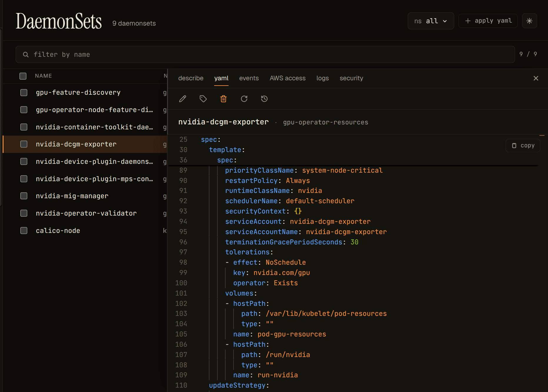Select nvidia-mig-manager row name
Screen dimensions: 548x392
coord(72,196)
